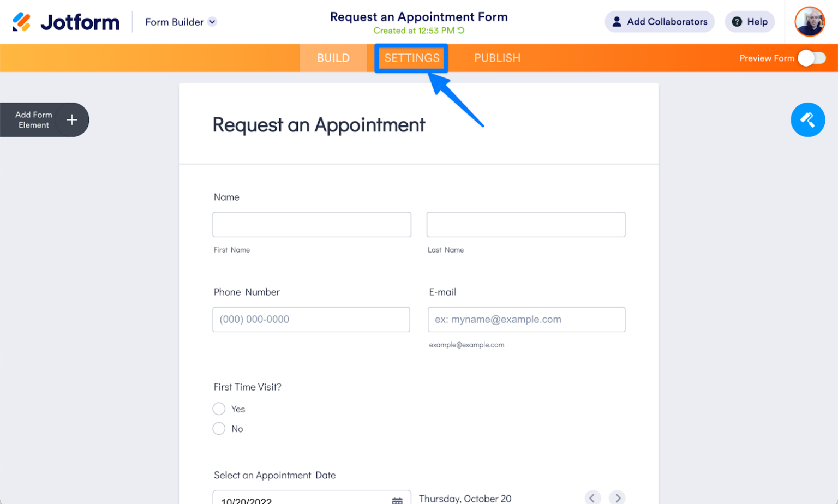Click the undo revision icon near the timestamp
838x504 pixels.
pyautogui.click(x=460, y=31)
